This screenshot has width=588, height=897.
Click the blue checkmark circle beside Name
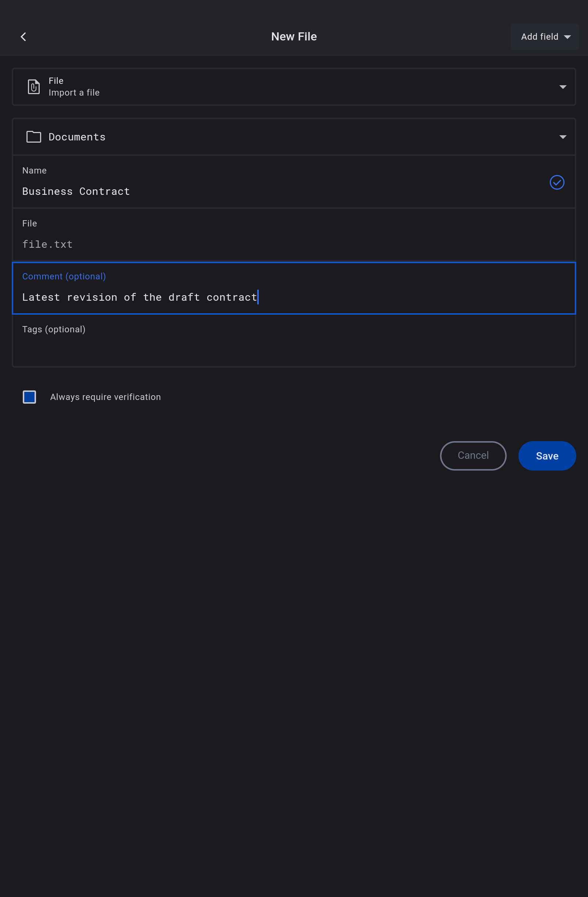click(557, 182)
